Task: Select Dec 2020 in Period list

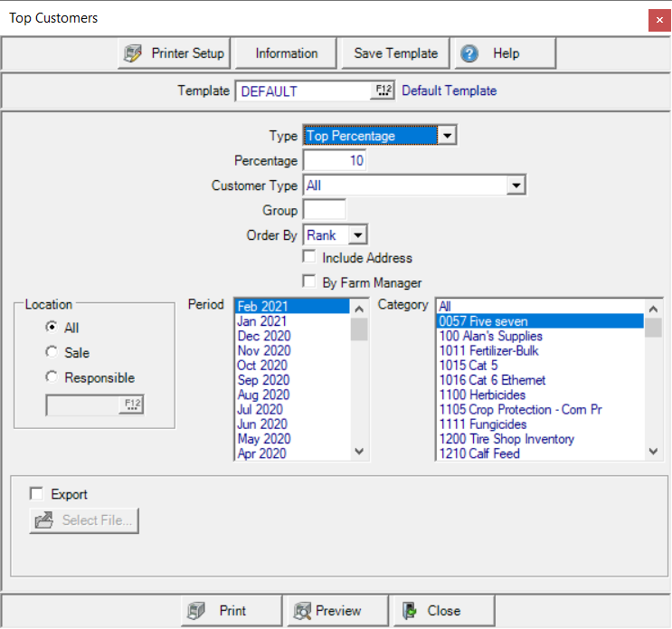Action: (264, 336)
